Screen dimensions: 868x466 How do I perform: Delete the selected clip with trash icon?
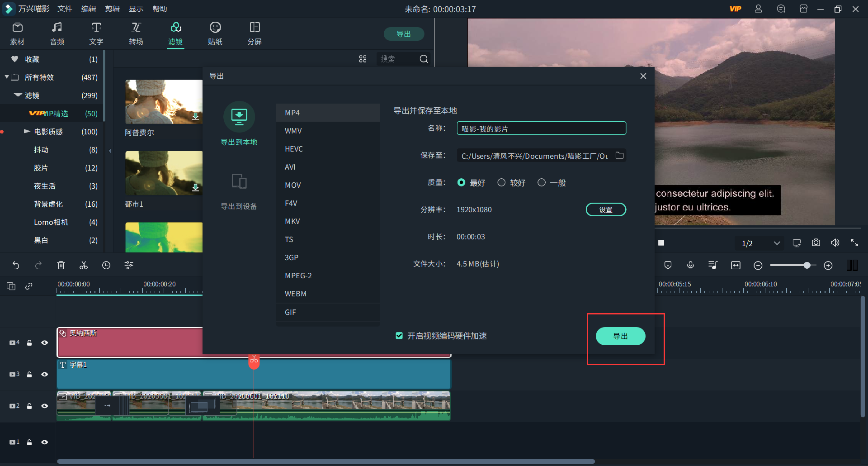[61, 265]
